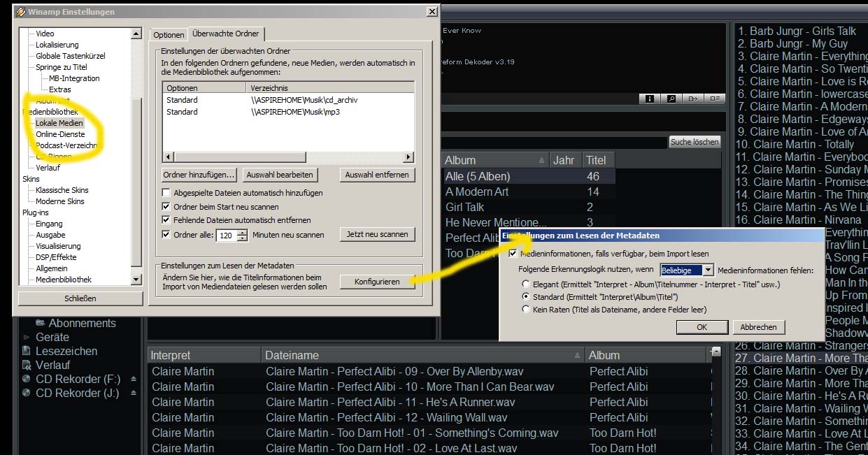The width and height of the screenshot is (868, 455).
Task: Switch to the Optionen tab
Action: point(169,35)
